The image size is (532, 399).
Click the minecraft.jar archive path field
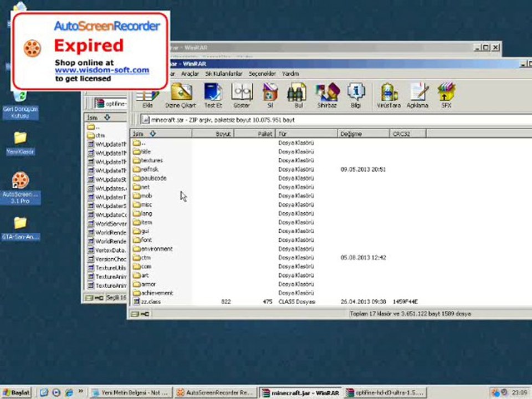pyautogui.click(x=336, y=120)
